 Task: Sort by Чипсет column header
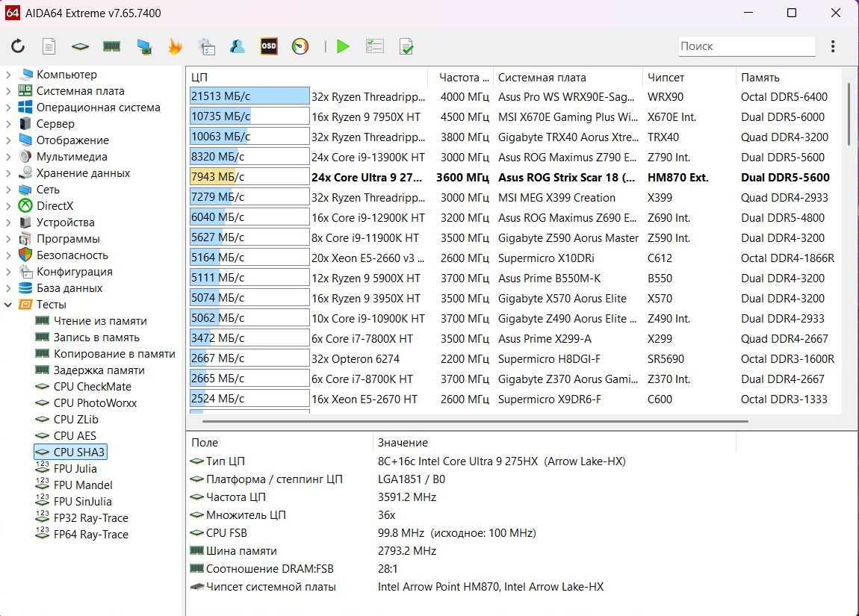click(666, 78)
